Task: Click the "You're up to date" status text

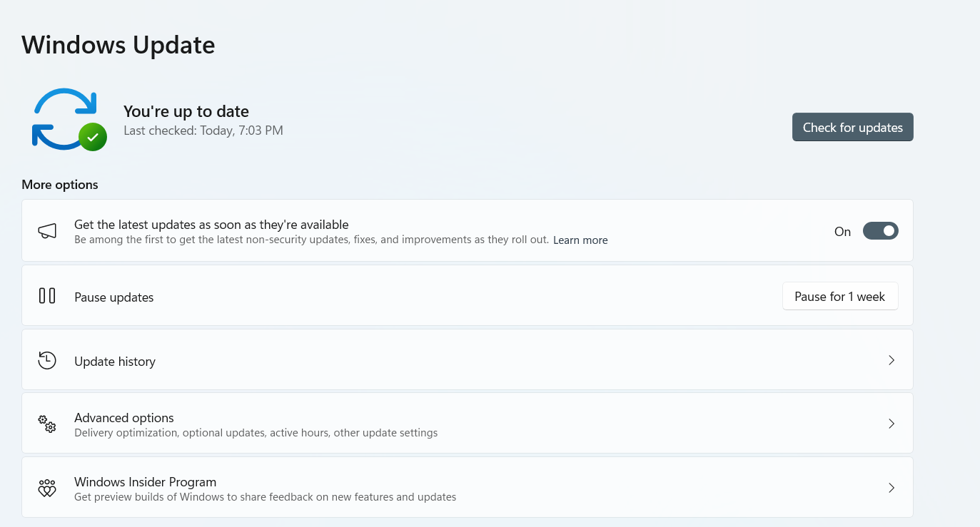Action: point(186,111)
